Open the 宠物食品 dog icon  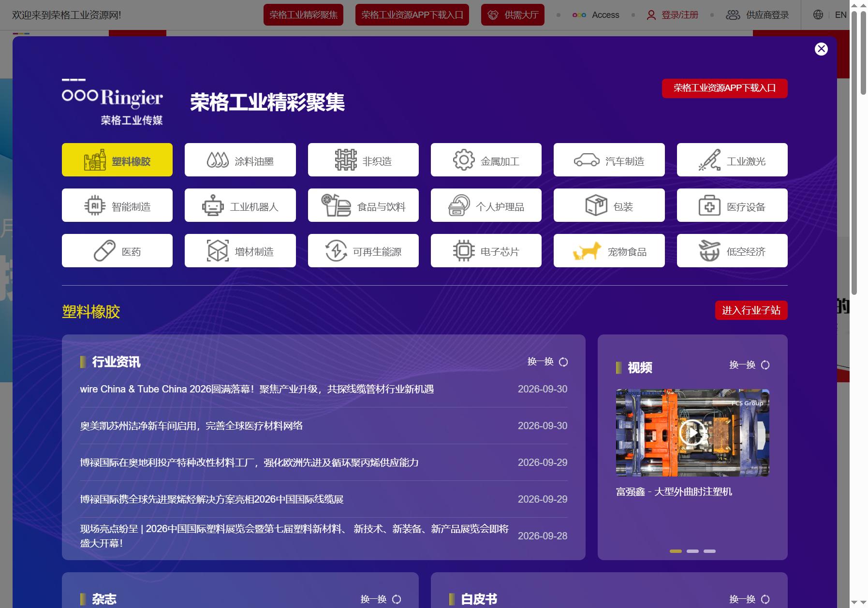pyautogui.click(x=587, y=251)
